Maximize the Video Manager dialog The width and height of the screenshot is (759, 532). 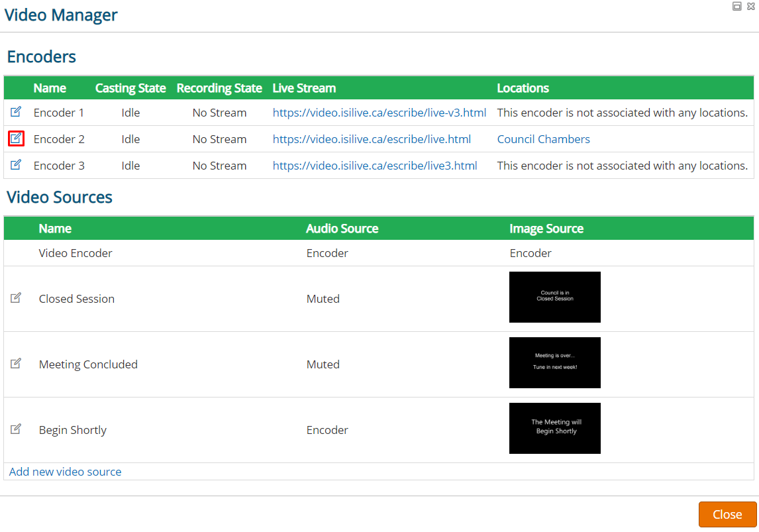736,6
